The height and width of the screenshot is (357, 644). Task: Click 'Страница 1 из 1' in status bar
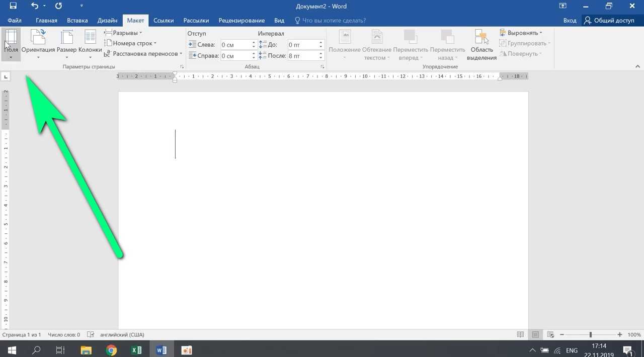click(x=22, y=334)
